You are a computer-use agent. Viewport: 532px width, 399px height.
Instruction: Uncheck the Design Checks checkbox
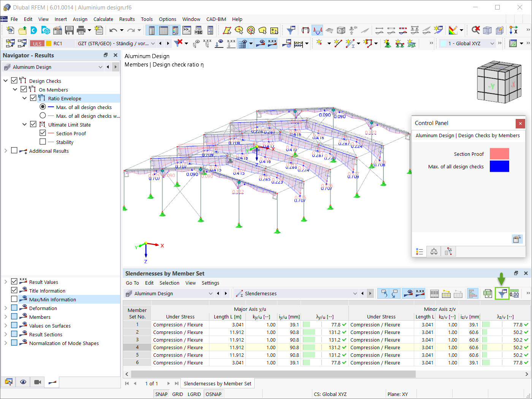click(x=14, y=81)
